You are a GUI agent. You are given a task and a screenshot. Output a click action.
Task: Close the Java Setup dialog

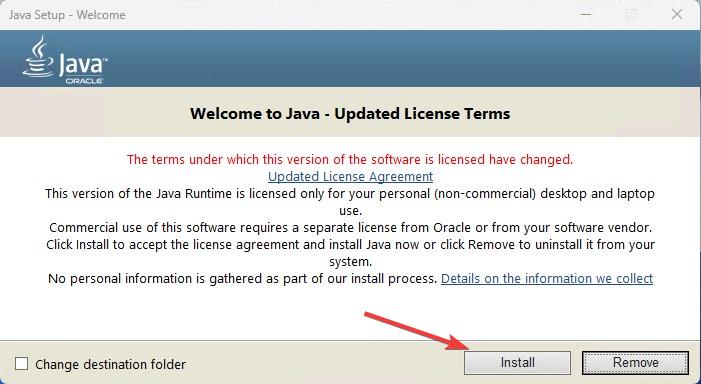coord(677,14)
